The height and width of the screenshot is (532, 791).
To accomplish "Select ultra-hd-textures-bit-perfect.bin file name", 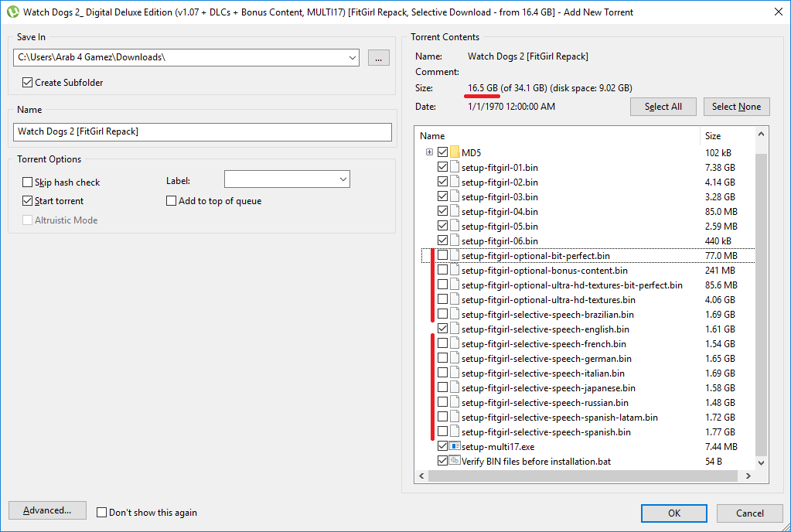I will click(571, 285).
